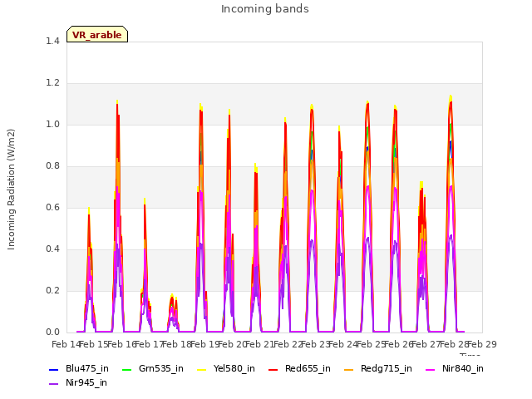
Task: Click the Feb 28 peak of the data
Action: point(451,96)
